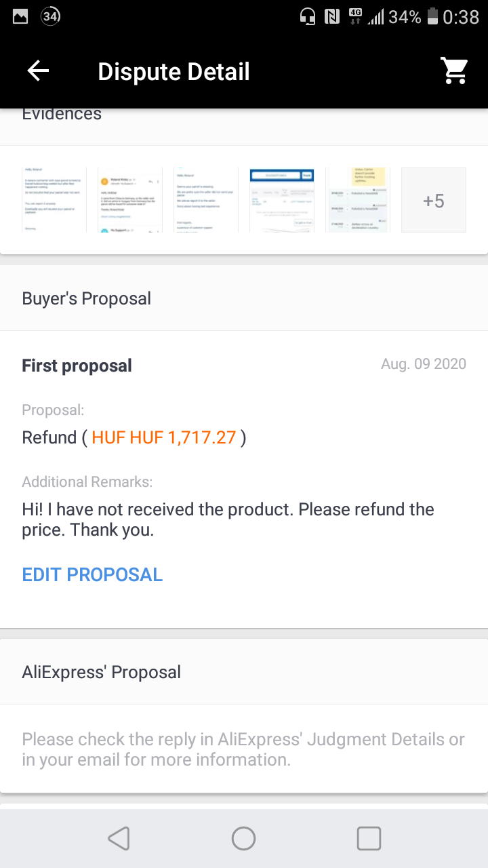View fifth evidence thumbnail with yellow note
Viewport: 488px width, 868px height.
click(x=358, y=200)
